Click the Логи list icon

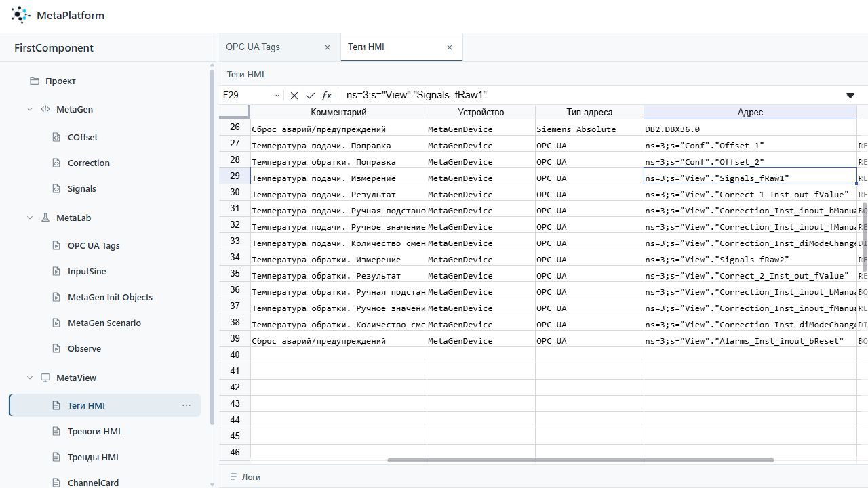coord(233,476)
